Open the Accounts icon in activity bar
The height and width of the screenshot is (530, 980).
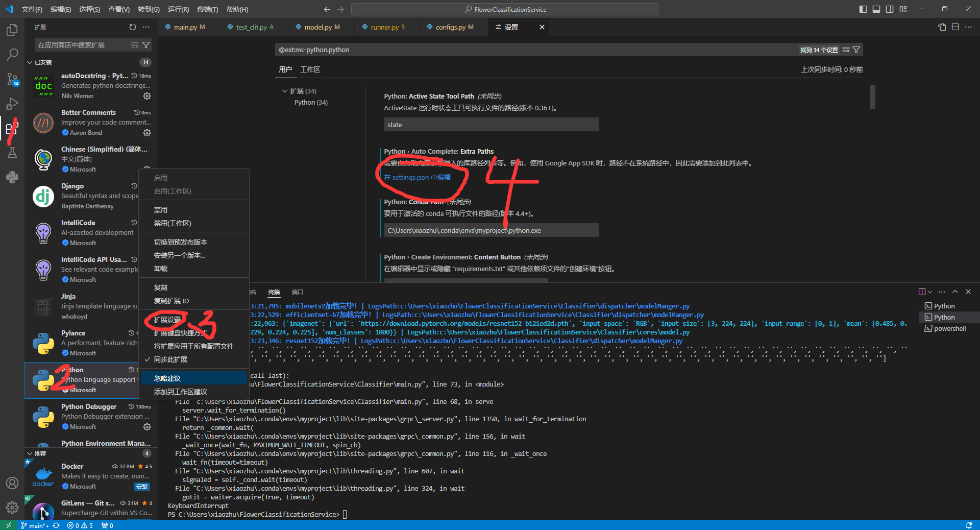[x=12, y=483]
